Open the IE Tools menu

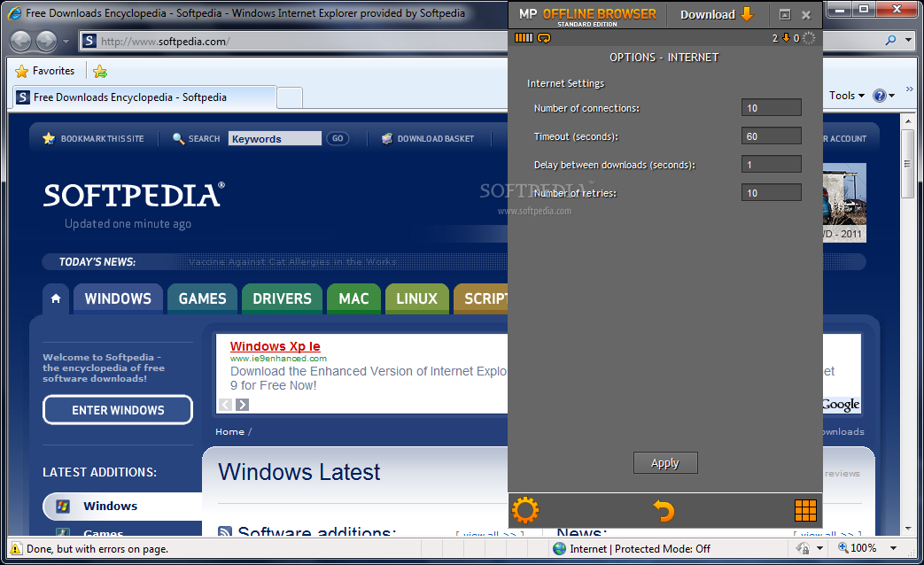coord(847,96)
